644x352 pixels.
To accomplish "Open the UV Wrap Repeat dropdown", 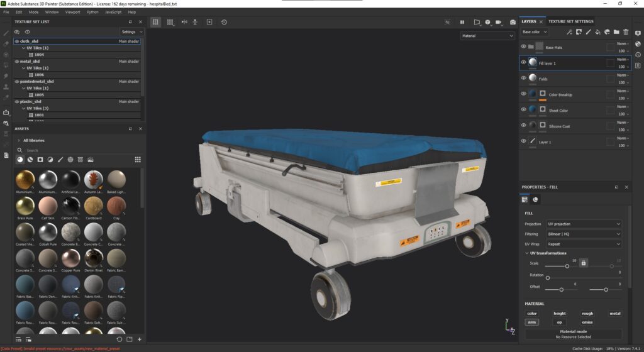I will [584, 244].
